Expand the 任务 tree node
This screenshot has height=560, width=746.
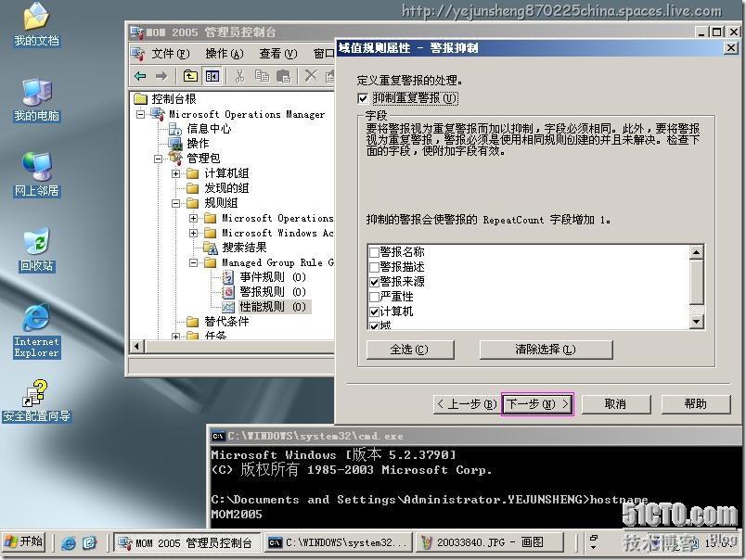(x=175, y=337)
